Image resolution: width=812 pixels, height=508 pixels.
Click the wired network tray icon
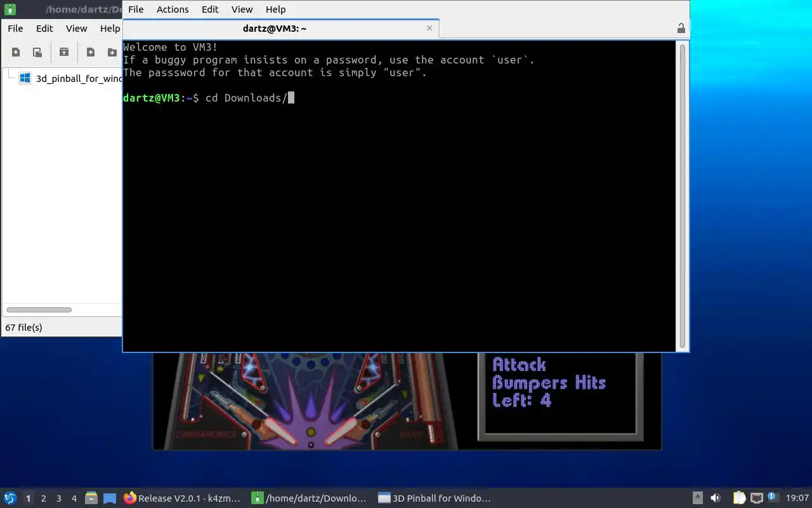pos(756,498)
